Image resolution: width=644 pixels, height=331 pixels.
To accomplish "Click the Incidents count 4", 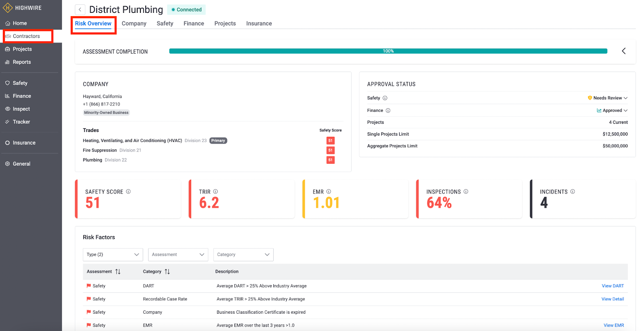I will pos(544,203).
